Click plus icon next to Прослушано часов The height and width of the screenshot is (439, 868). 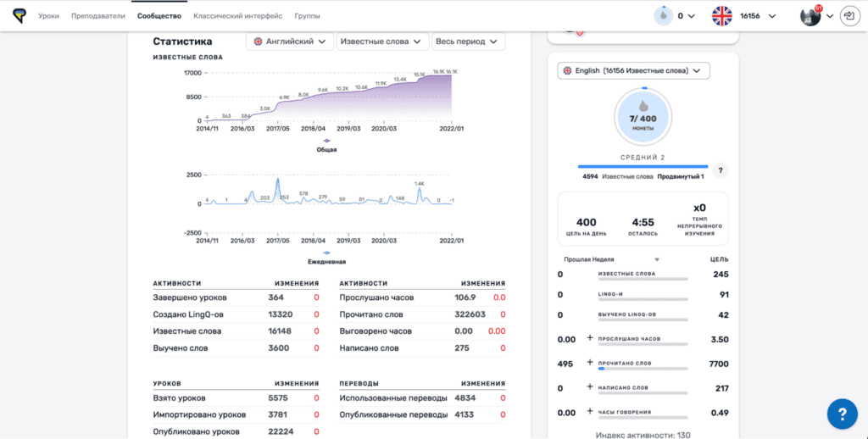590,338
